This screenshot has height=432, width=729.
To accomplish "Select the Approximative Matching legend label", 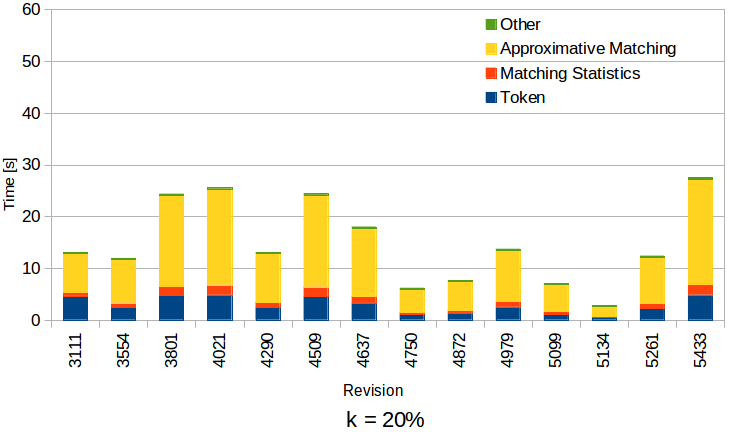I will (588, 48).
